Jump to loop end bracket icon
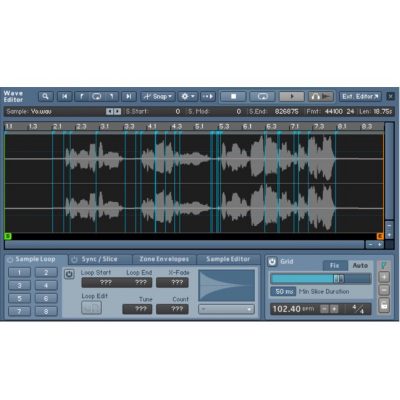This screenshot has height=400, width=400. pyautogui.click(x=112, y=97)
